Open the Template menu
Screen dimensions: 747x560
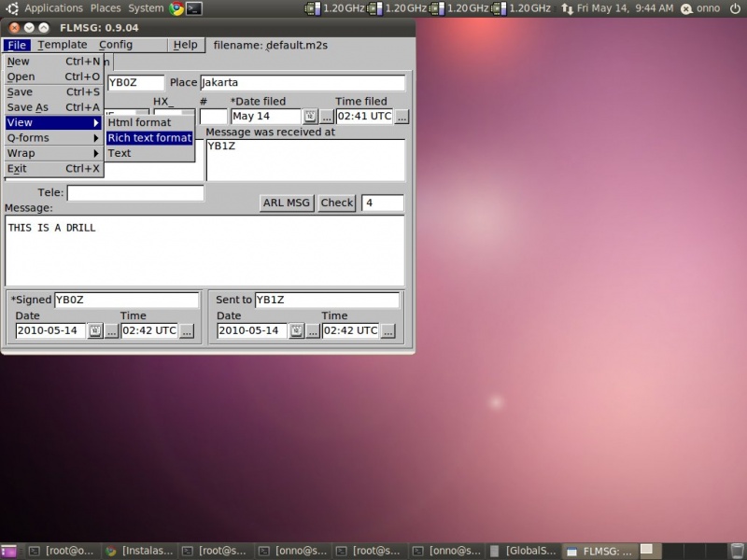point(63,45)
